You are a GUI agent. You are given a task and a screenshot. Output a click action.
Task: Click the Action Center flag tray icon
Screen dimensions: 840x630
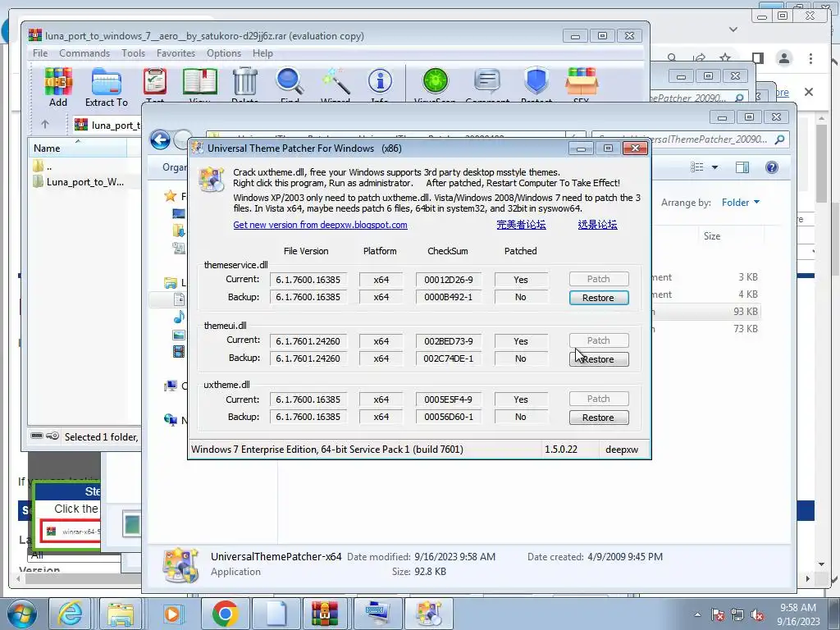point(718,615)
